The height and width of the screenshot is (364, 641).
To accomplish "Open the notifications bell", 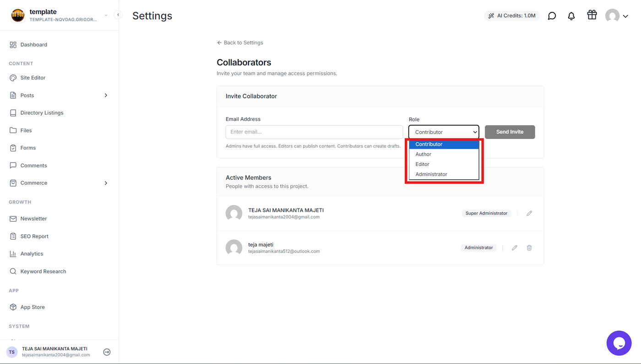I will [571, 16].
